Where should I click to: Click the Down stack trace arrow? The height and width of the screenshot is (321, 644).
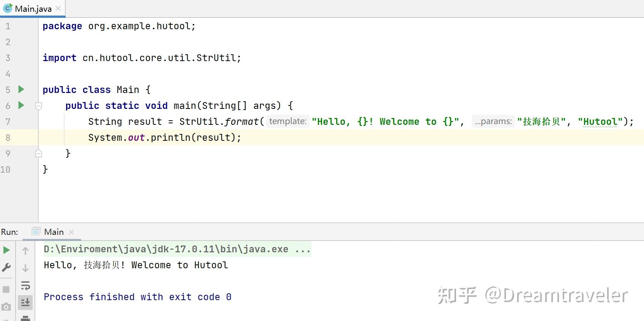tap(25, 268)
